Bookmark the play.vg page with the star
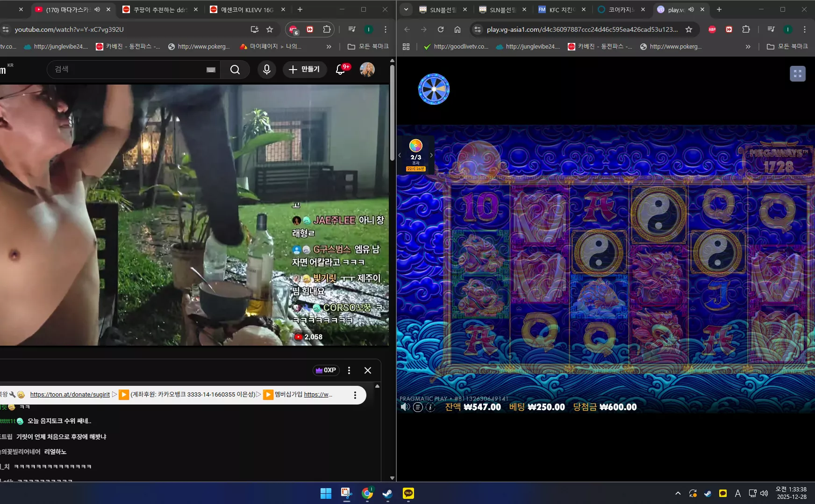The height and width of the screenshot is (504, 815). 689,29
